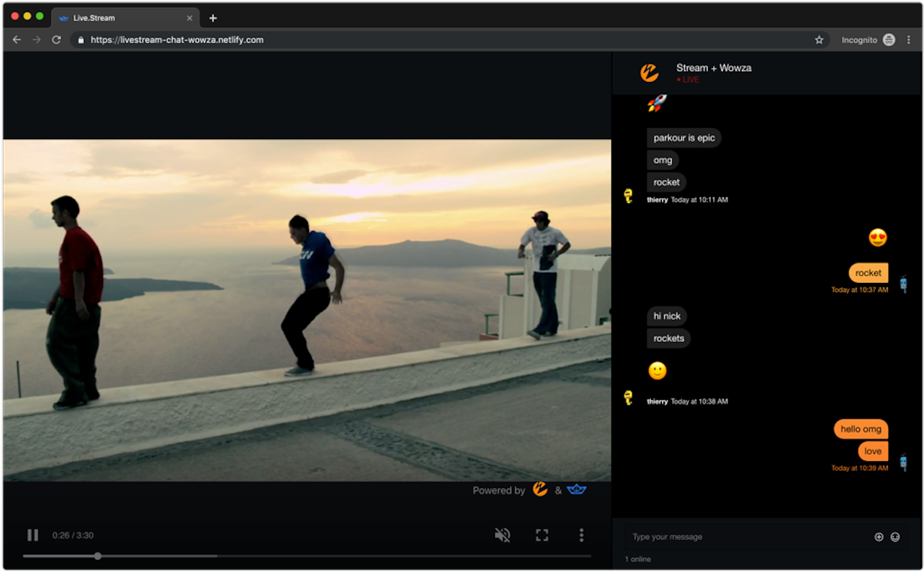Click the rocket emoji in the chat
Viewport: 924px width, 571px height.
point(658,104)
